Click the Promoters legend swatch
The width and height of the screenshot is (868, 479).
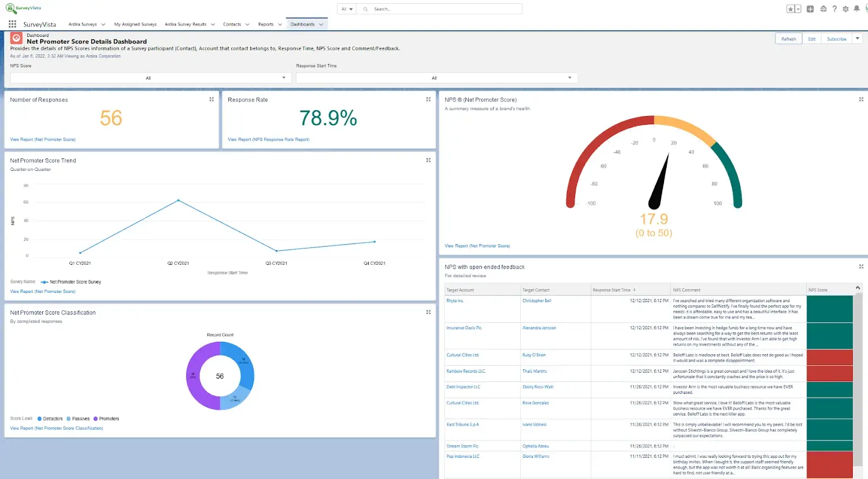pyautogui.click(x=95, y=418)
